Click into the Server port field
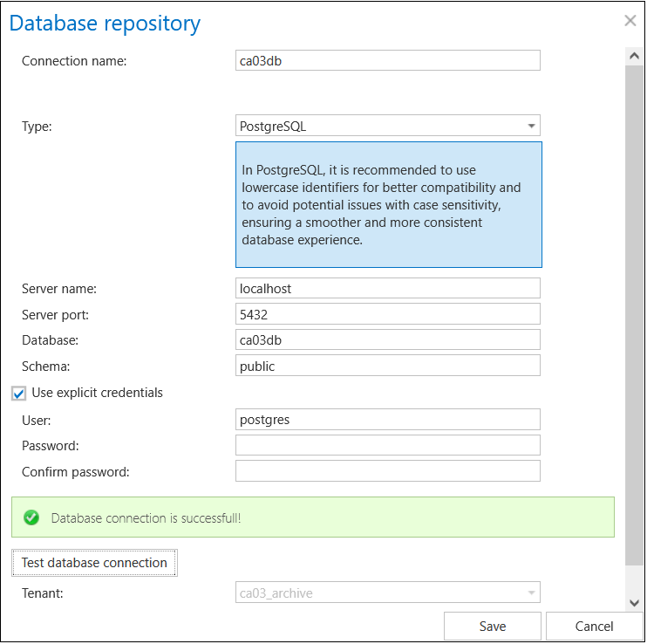Image resolution: width=647 pixels, height=644 pixels. tap(387, 314)
